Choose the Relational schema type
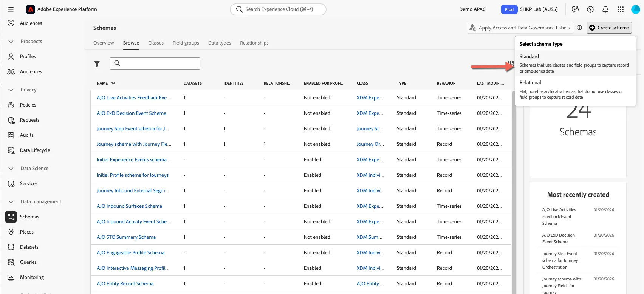The height and width of the screenshot is (294, 644). 575,90
